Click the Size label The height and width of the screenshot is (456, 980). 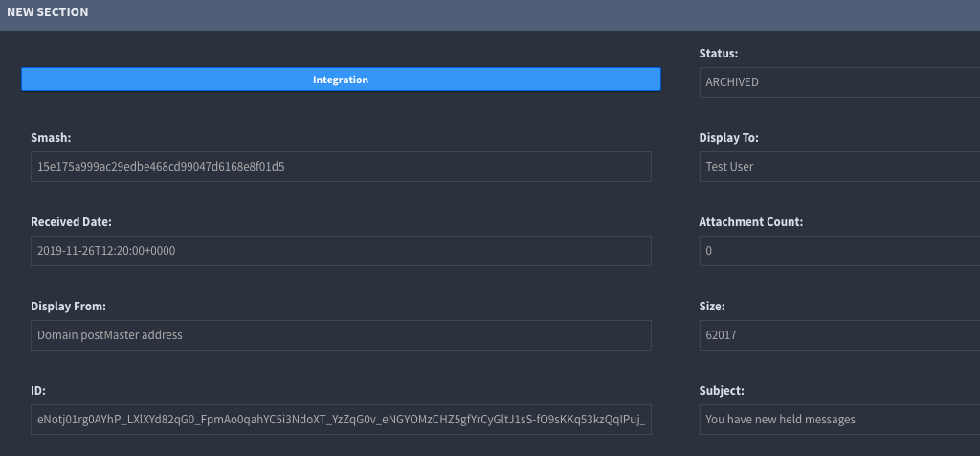click(x=712, y=307)
